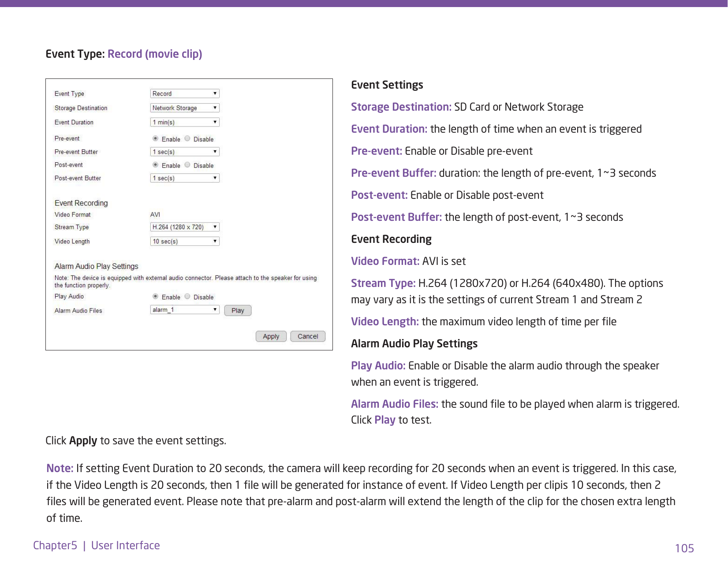
Task: Select Enable radio for Pre-event
Action: point(156,138)
